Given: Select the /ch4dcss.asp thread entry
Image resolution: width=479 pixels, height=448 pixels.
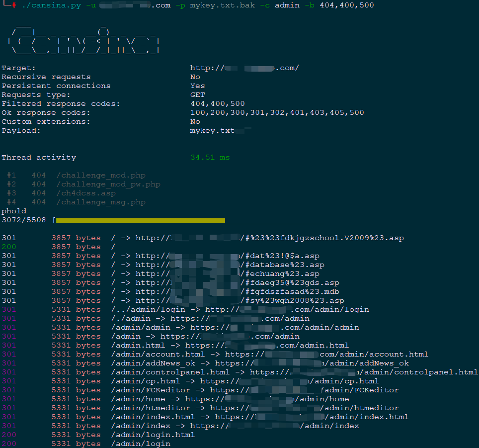Looking at the screenshot, I should click(86, 193).
